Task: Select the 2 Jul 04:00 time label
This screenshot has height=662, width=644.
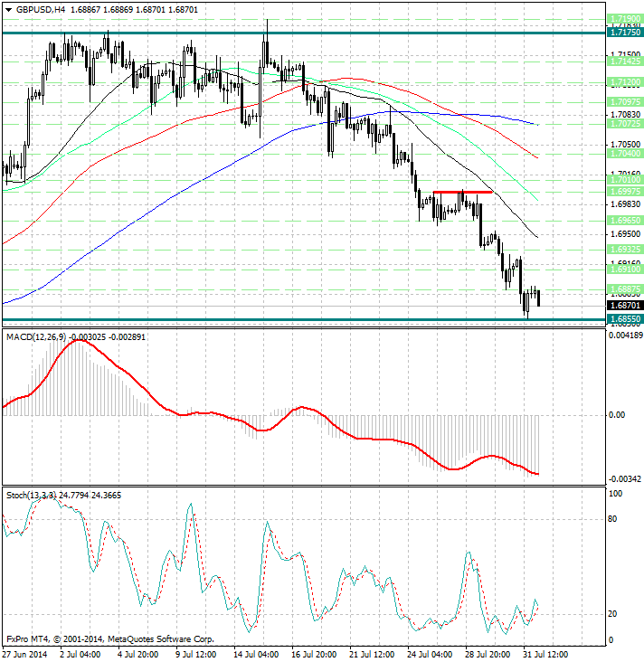Action: [x=80, y=655]
